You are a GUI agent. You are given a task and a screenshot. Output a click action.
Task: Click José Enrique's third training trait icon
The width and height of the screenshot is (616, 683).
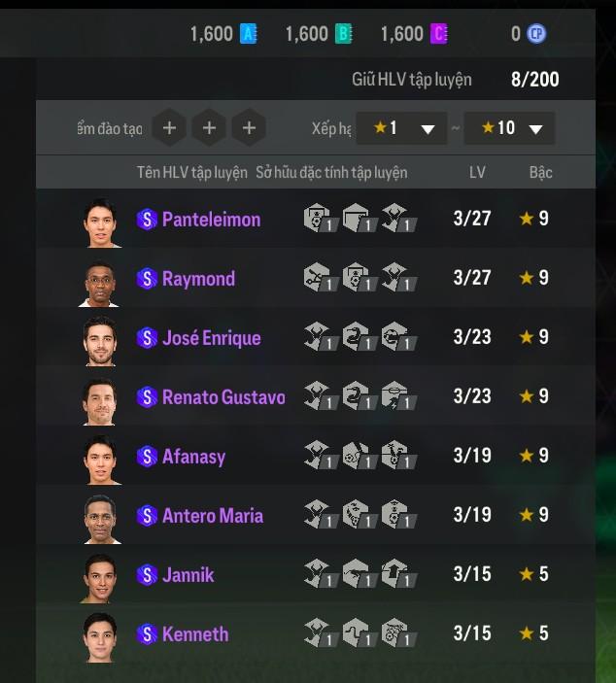coord(398,336)
